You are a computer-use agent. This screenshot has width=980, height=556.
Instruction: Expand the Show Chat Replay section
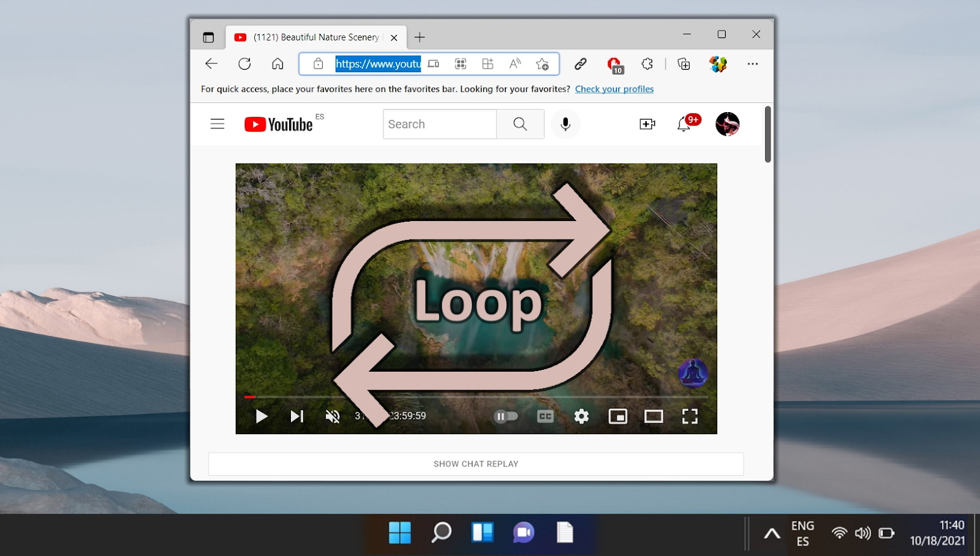click(476, 464)
